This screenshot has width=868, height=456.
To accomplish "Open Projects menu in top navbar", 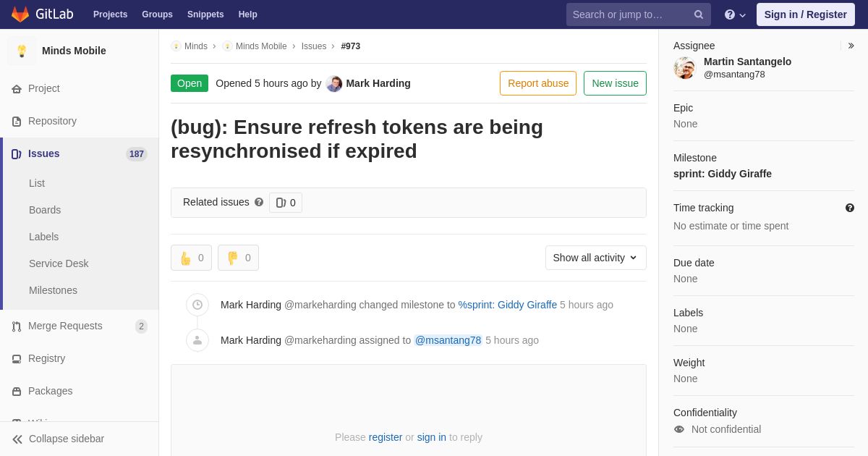I will pyautogui.click(x=110, y=14).
